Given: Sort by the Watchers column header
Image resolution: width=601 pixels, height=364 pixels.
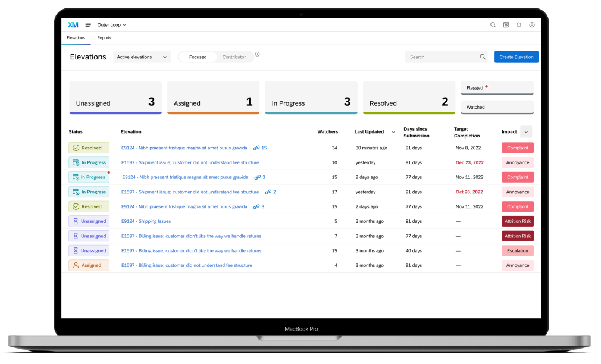Looking at the screenshot, I should (328, 132).
